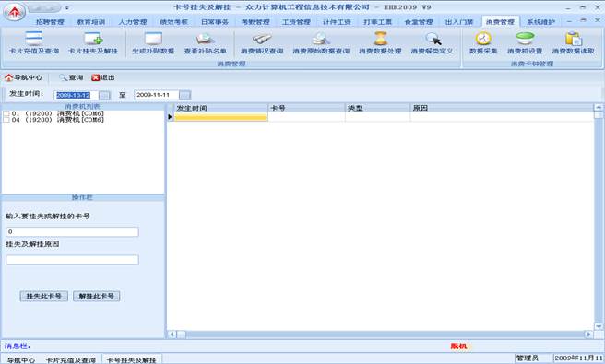Switch to 教育培训 ribbon tab
The height and width of the screenshot is (364, 605).
click(x=91, y=22)
